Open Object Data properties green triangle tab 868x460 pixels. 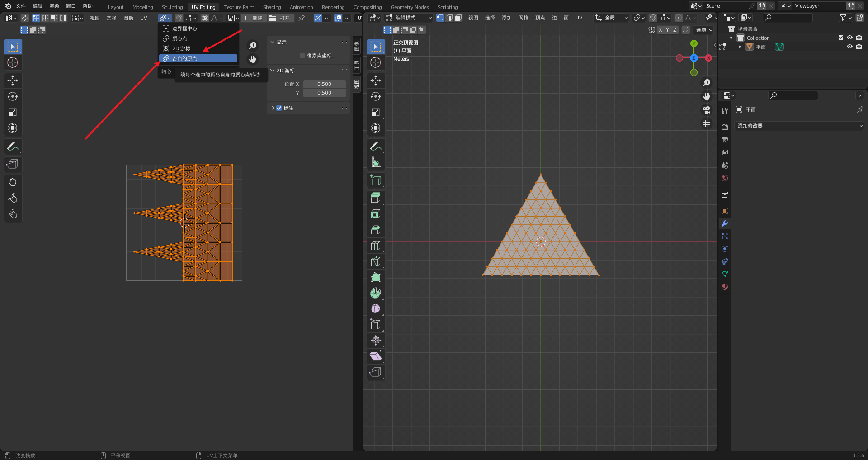(x=725, y=274)
